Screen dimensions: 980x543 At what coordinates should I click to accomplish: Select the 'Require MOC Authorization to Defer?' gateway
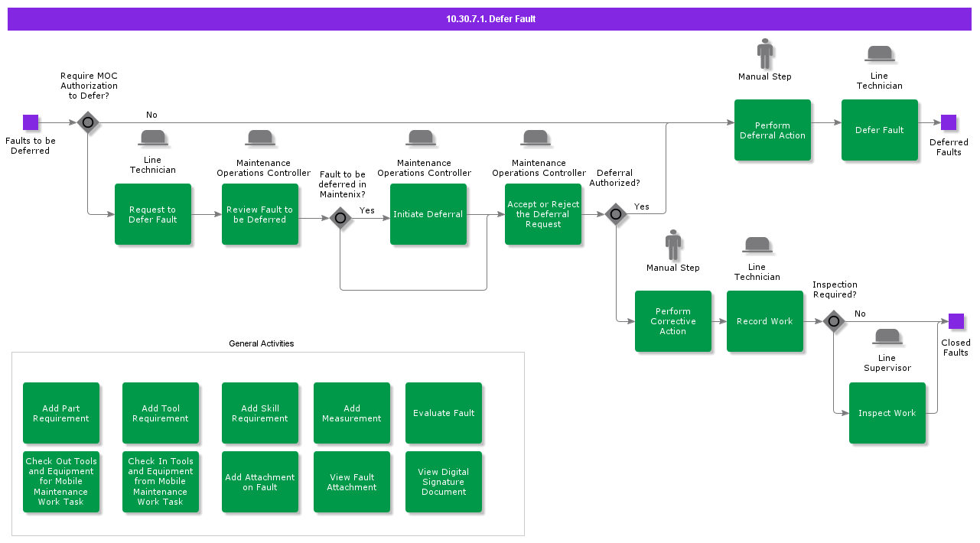click(88, 122)
